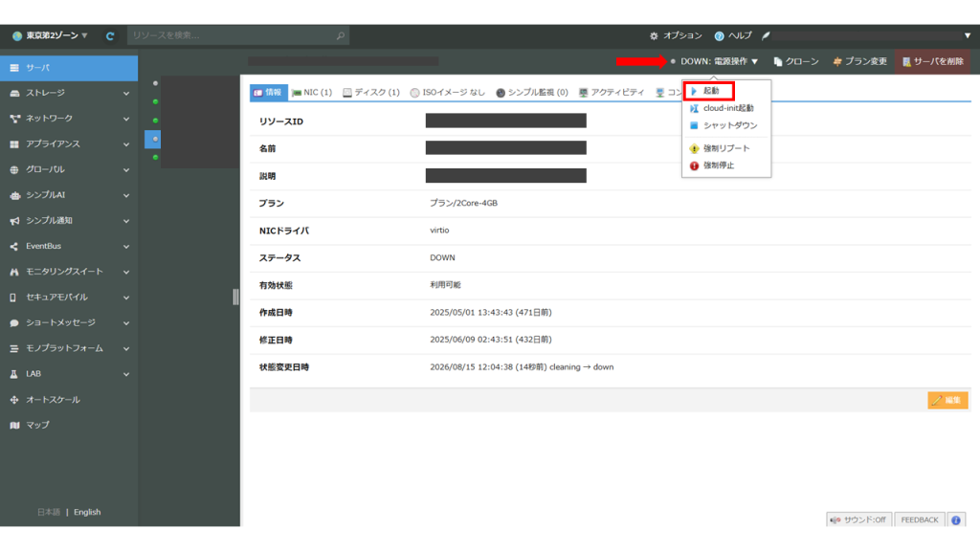Switch to the ISOイメージ なし tab
Viewport: 980px width, 551px height.
[x=447, y=93]
